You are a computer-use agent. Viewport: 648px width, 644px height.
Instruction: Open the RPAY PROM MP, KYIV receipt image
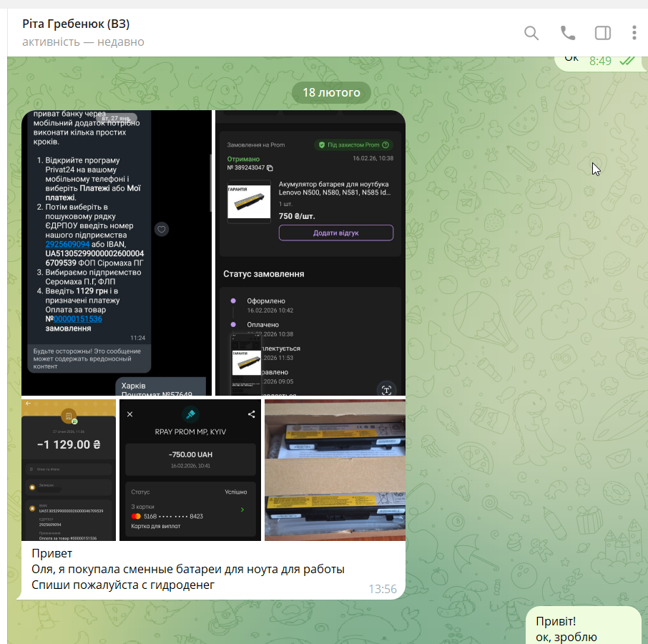tap(190, 470)
